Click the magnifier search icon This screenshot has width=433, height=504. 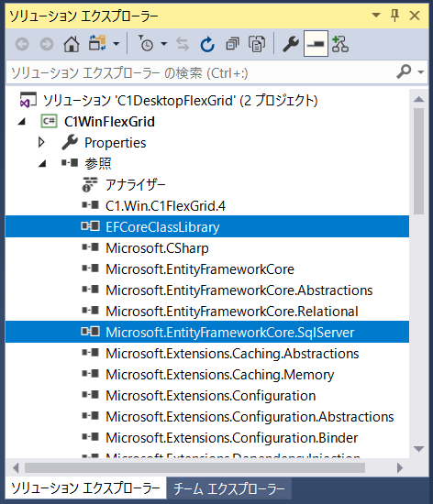(x=404, y=71)
